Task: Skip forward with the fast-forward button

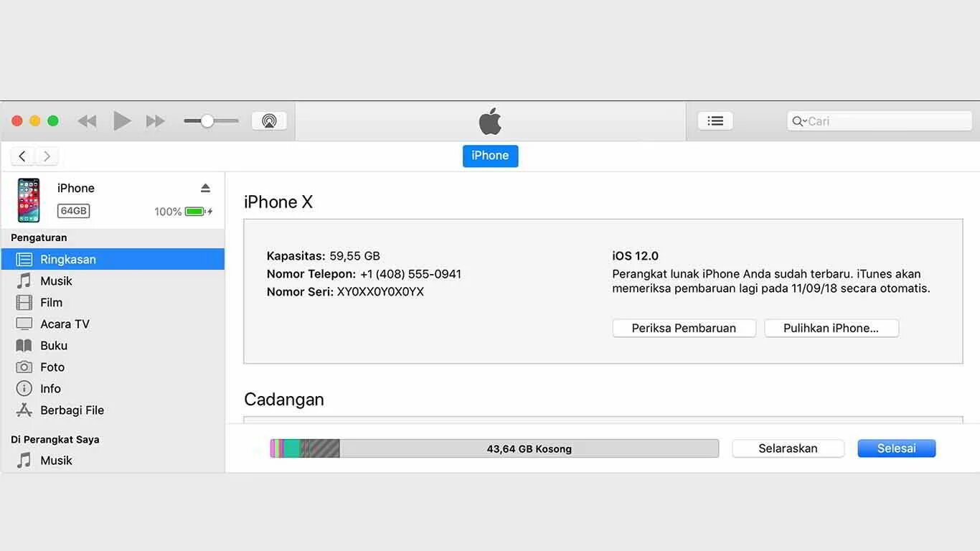Action: tap(156, 121)
